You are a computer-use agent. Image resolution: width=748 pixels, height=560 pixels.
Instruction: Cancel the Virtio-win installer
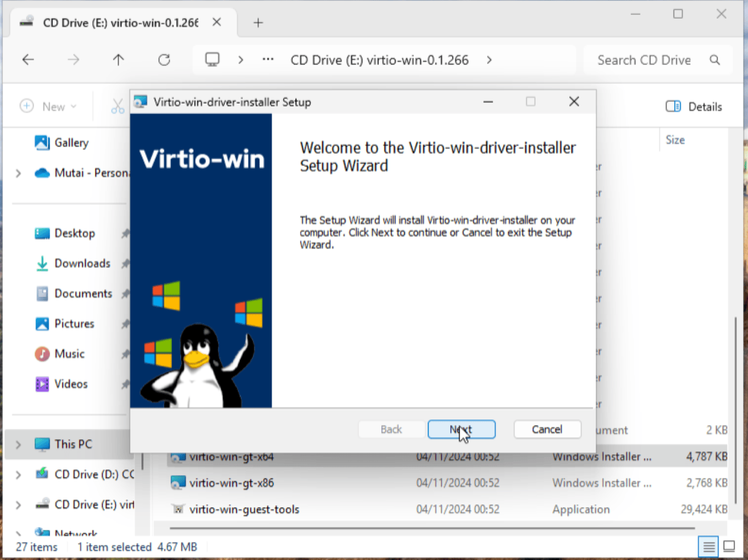coord(547,429)
